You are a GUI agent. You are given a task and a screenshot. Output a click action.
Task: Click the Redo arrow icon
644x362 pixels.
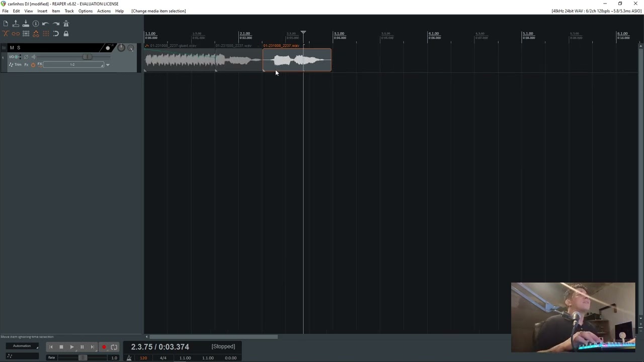[56, 24]
